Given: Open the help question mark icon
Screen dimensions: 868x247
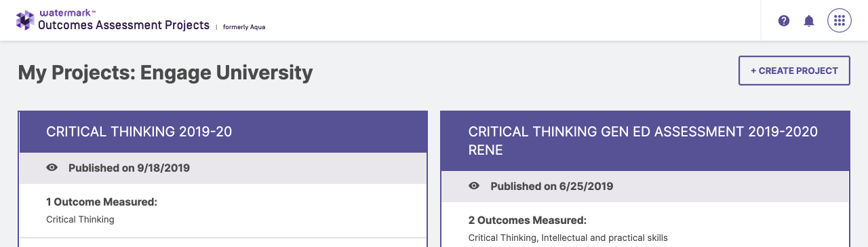Looking at the screenshot, I should pyautogui.click(x=784, y=20).
